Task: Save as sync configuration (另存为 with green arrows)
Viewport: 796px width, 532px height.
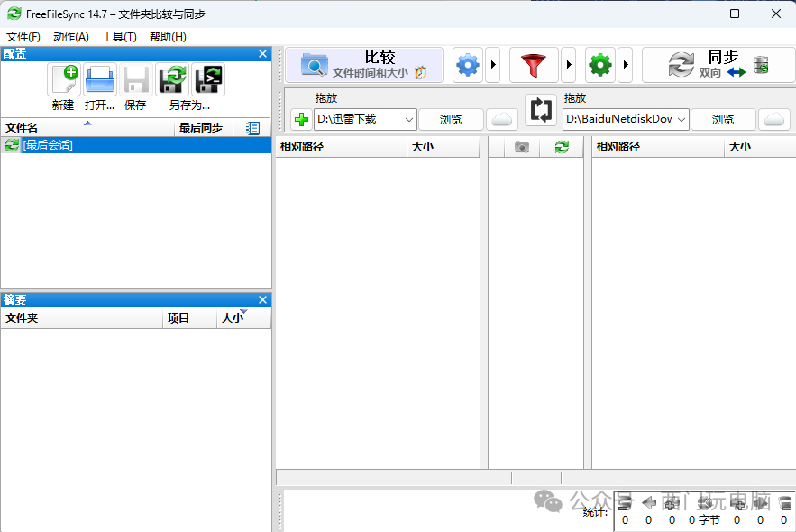Action: (172, 79)
